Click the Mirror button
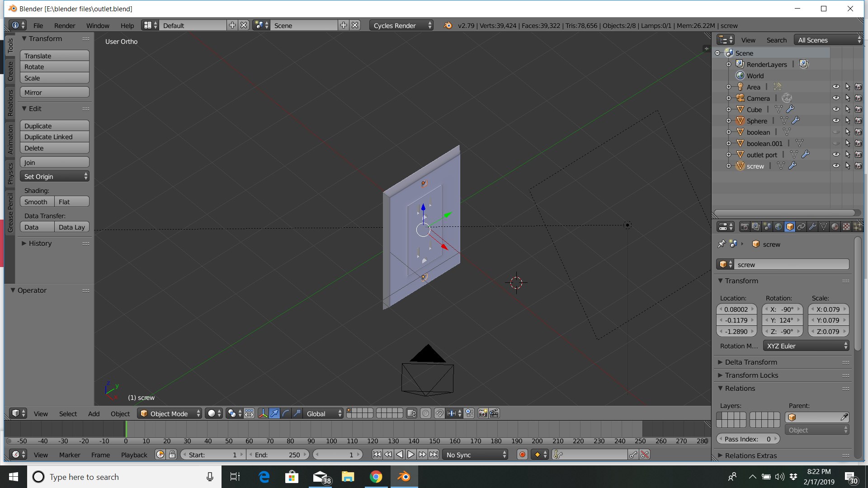This screenshot has height=488, width=868. coord(55,92)
